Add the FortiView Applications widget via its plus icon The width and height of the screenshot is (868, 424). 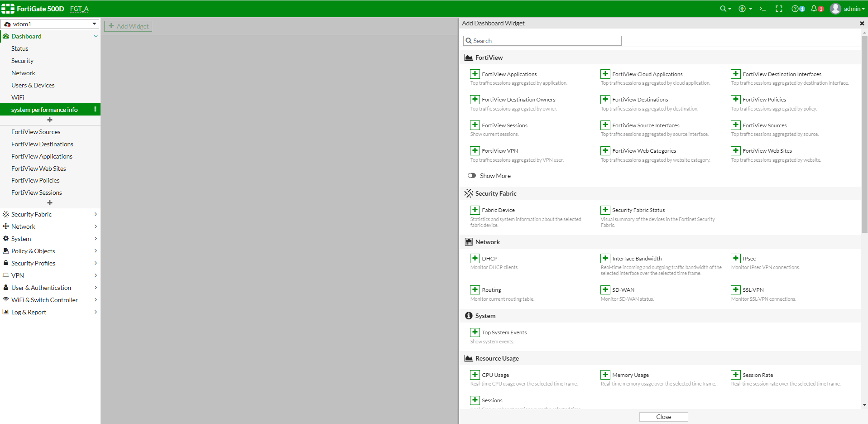tap(475, 74)
